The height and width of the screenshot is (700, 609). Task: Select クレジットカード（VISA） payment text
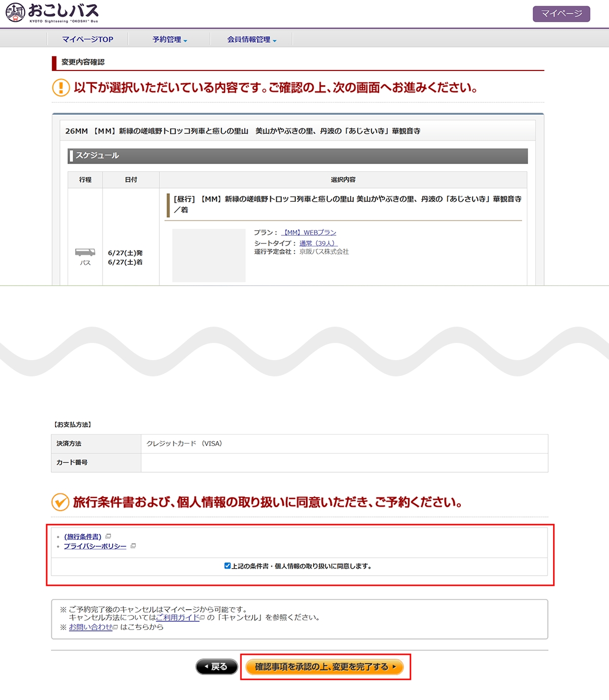pyautogui.click(x=184, y=443)
